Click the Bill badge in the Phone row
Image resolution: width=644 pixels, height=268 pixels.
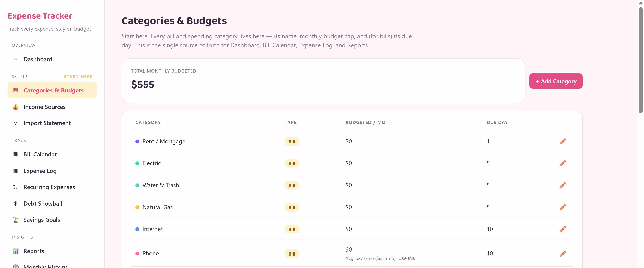(x=292, y=254)
